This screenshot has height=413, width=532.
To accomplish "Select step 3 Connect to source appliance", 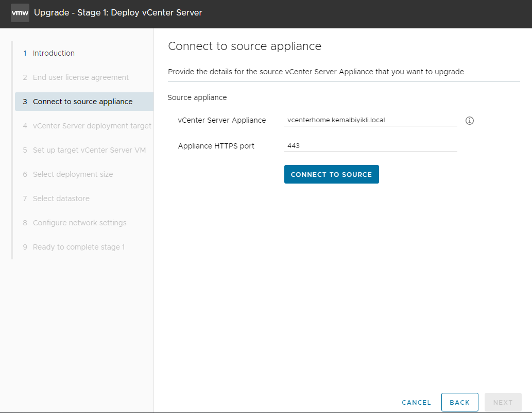I will 84,102.
